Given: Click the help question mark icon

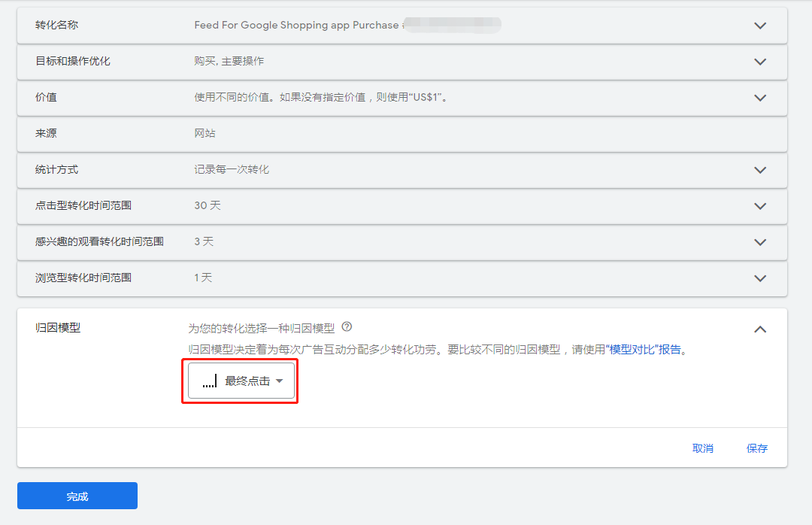Looking at the screenshot, I should point(347,326).
